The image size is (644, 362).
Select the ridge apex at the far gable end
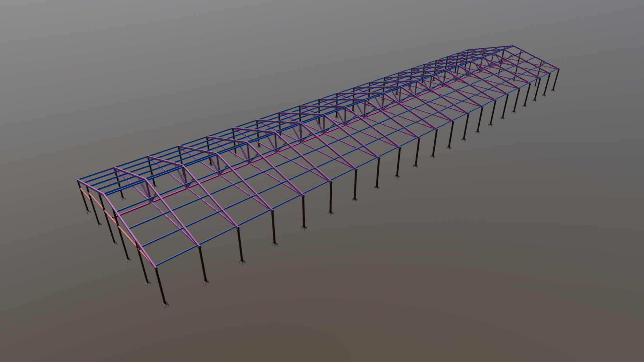point(513,46)
